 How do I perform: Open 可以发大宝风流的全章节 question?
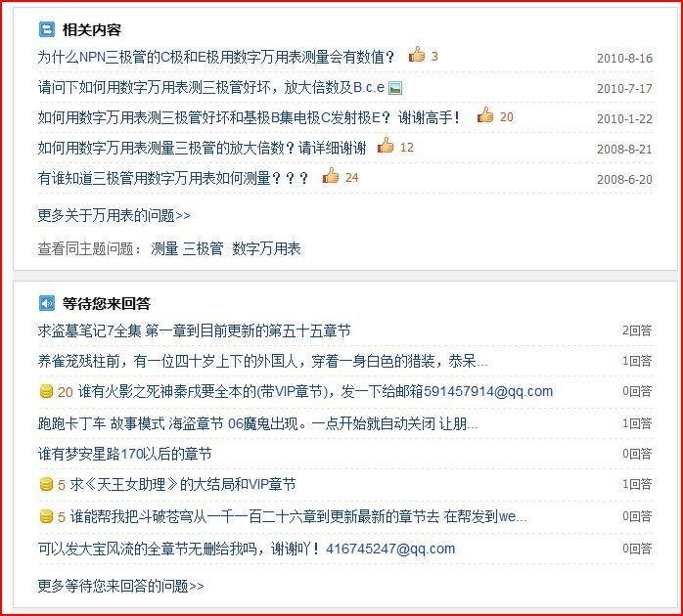[247, 549]
